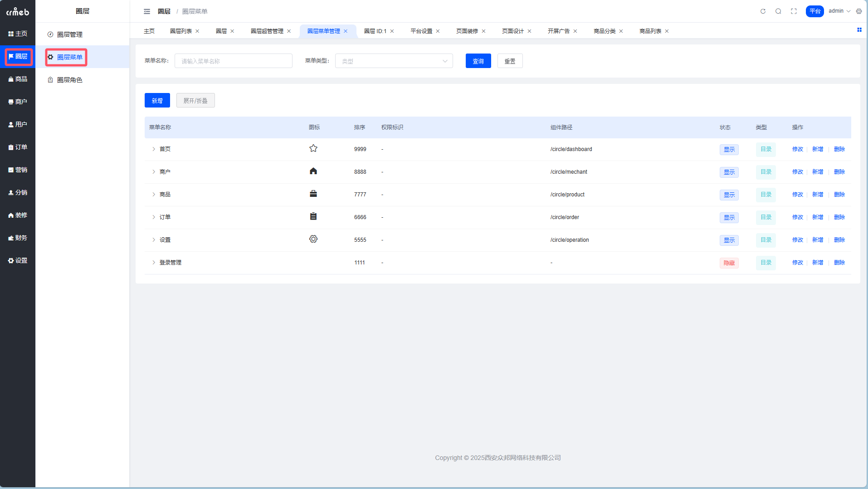This screenshot has width=868, height=489.
Task: Expand the 商户 menu row
Action: (x=154, y=172)
